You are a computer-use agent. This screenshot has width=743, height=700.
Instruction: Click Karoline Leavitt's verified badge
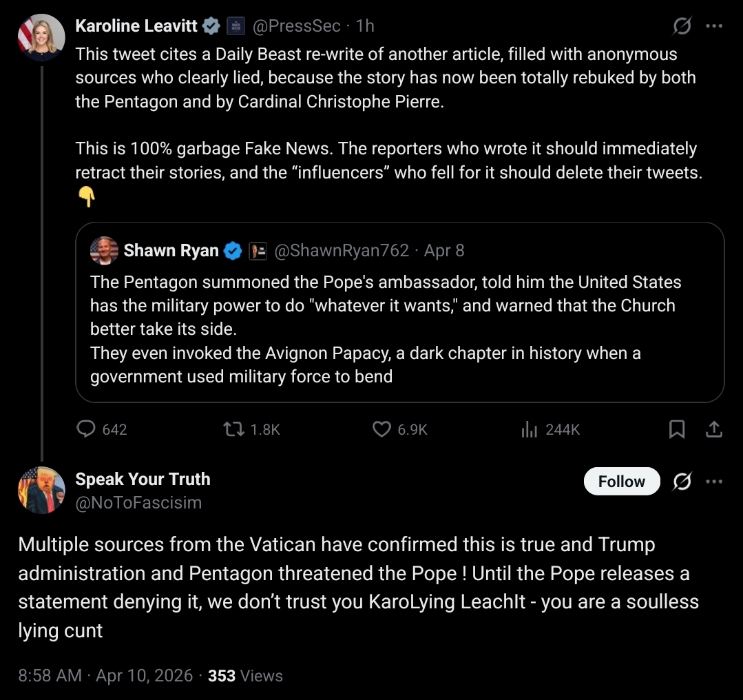click(x=211, y=26)
